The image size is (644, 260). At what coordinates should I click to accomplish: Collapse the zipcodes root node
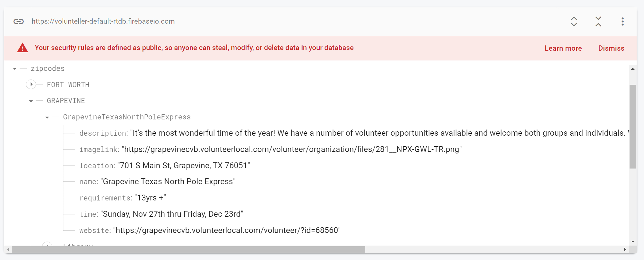[x=15, y=69]
